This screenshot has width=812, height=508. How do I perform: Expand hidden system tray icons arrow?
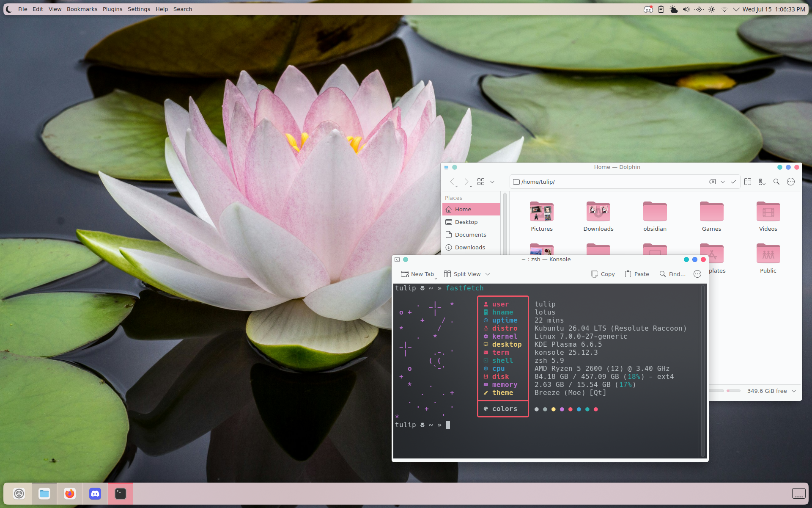click(x=736, y=9)
